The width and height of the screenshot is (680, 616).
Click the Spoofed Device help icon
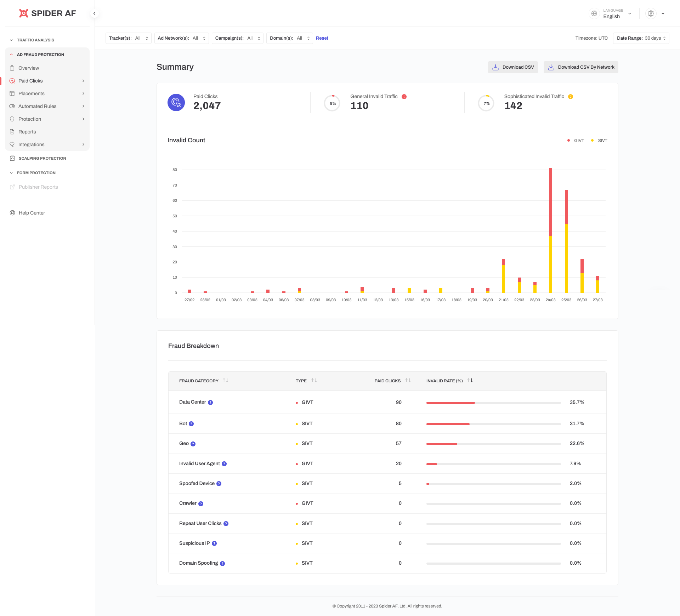[219, 484]
